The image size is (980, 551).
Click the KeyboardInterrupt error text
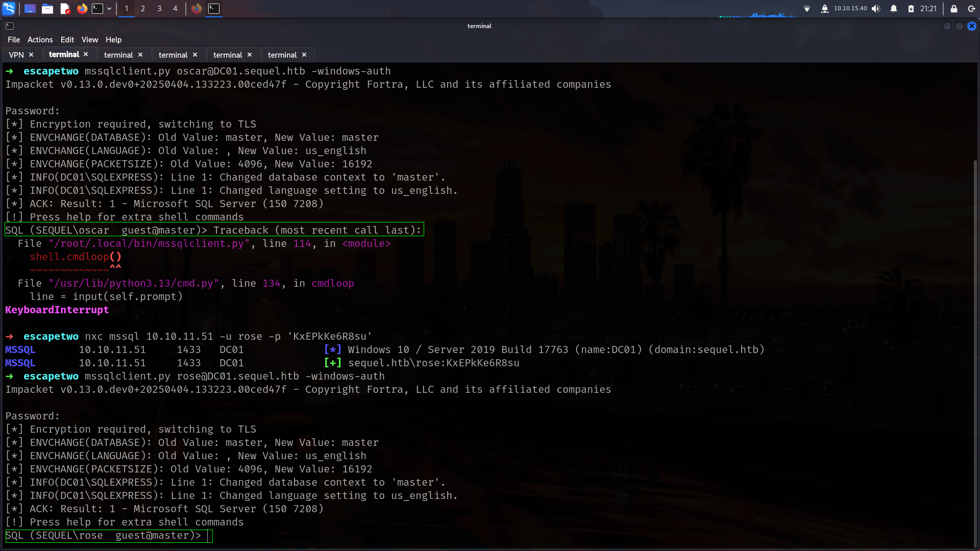coord(57,310)
